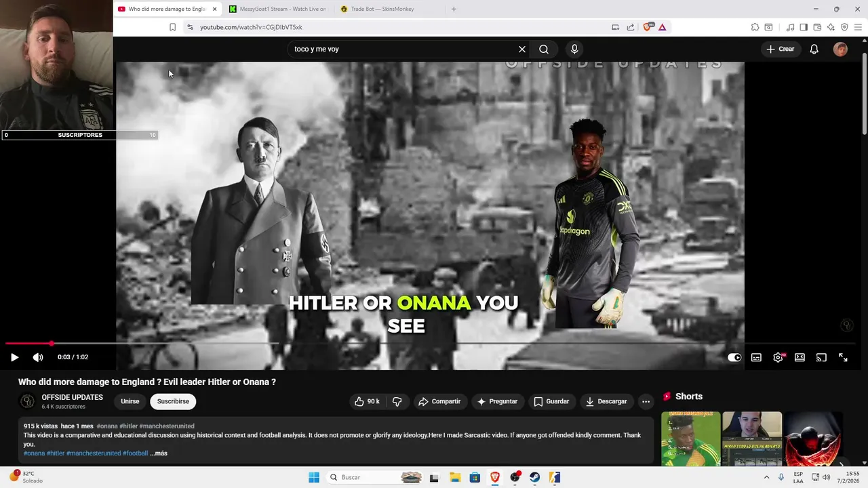Open OFFSIDE UPDATES channel name link
Viewport: 868px width, 488px height.
(73, 397)
